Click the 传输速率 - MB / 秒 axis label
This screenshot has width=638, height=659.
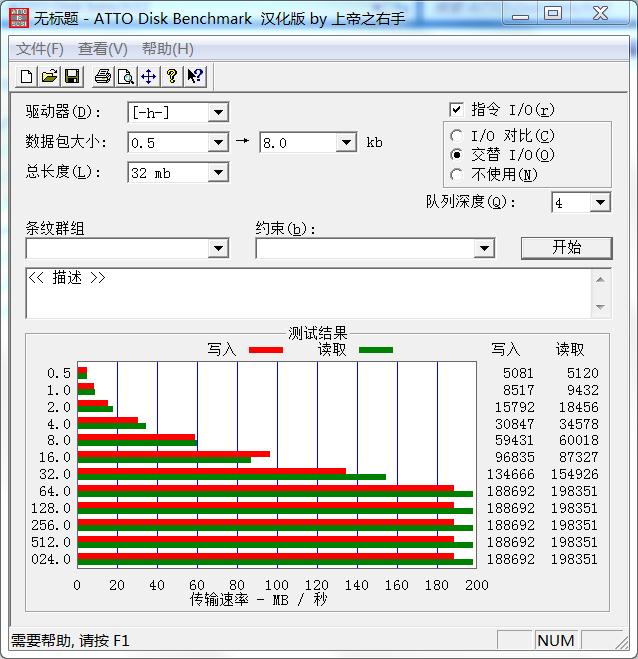coord(258,600)
